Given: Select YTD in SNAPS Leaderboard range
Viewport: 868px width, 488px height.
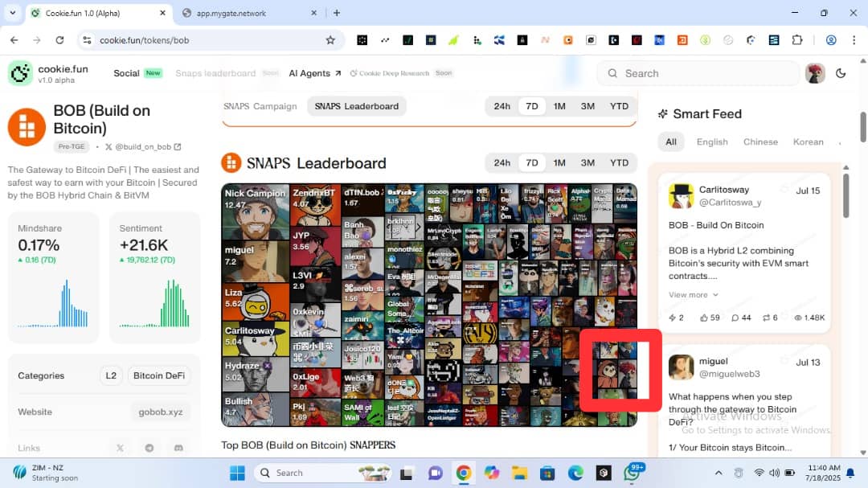Looking at the screenshot, I should 619,163.
